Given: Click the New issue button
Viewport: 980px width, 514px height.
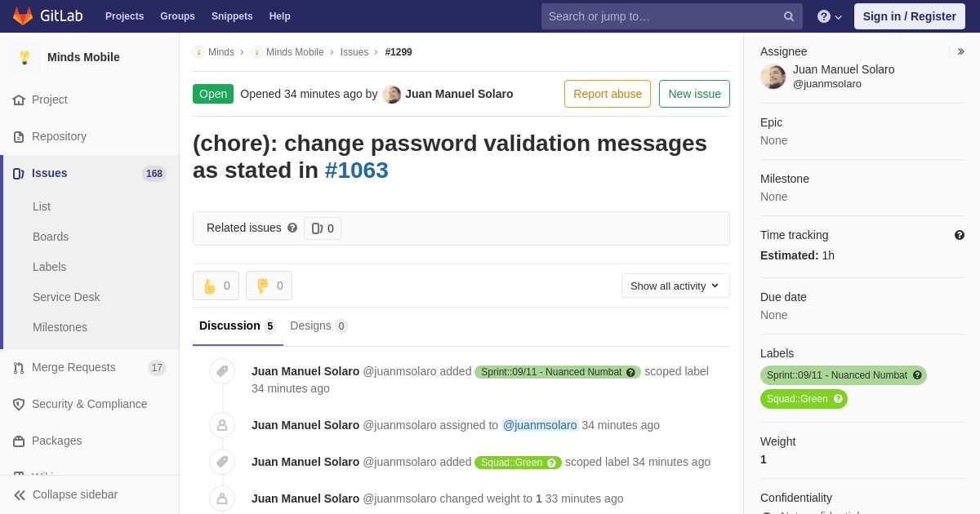Looking at the screenshot, I should coord(694,94).
